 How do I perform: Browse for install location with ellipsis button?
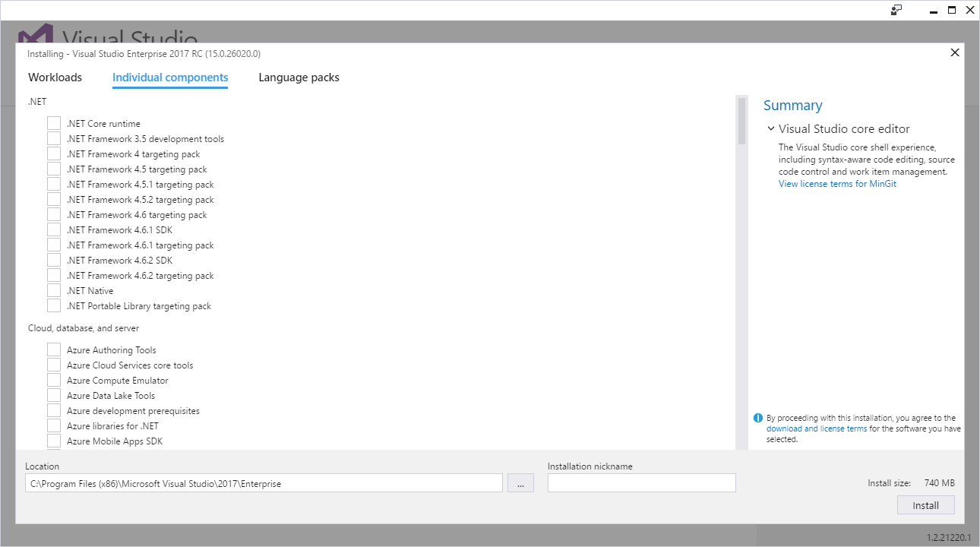[x=520, y=483]
